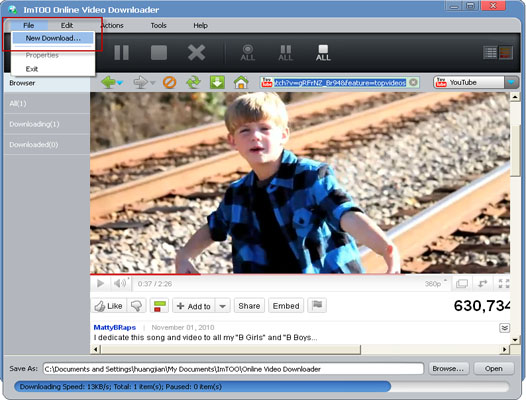The width and height of the screenshot is (526, 400).
Task: Dislike the video
Action: tap(137, 306)
